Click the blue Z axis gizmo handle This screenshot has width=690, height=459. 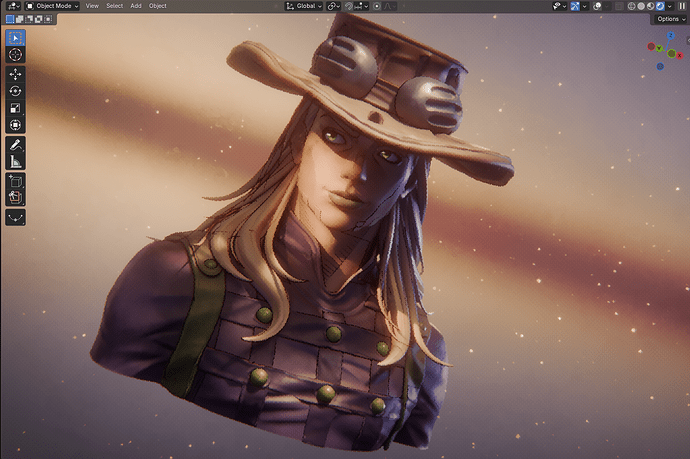coord(671,35)
